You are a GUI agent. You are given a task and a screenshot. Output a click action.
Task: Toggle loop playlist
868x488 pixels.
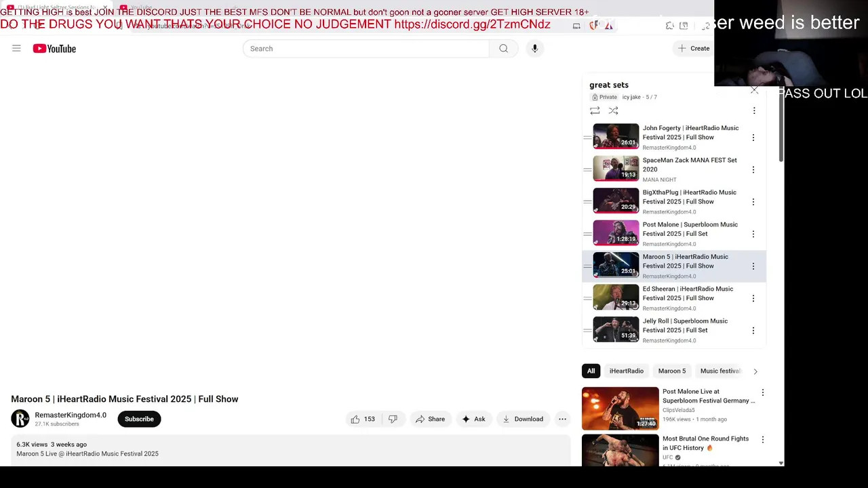595,110
